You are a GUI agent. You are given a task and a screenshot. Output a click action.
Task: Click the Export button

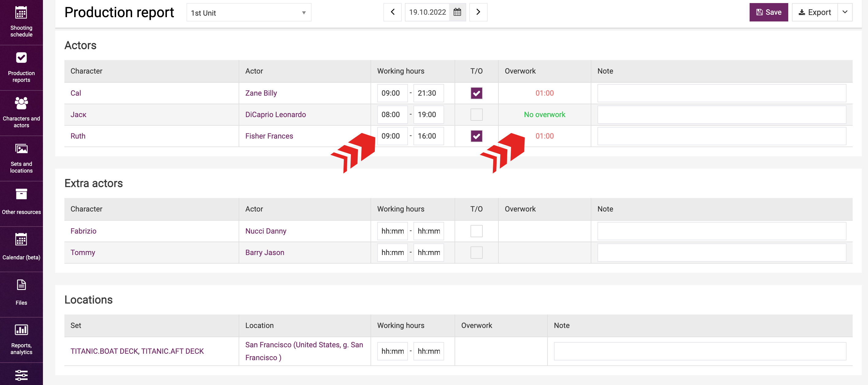pyautogui.click(x=814, y=12)
